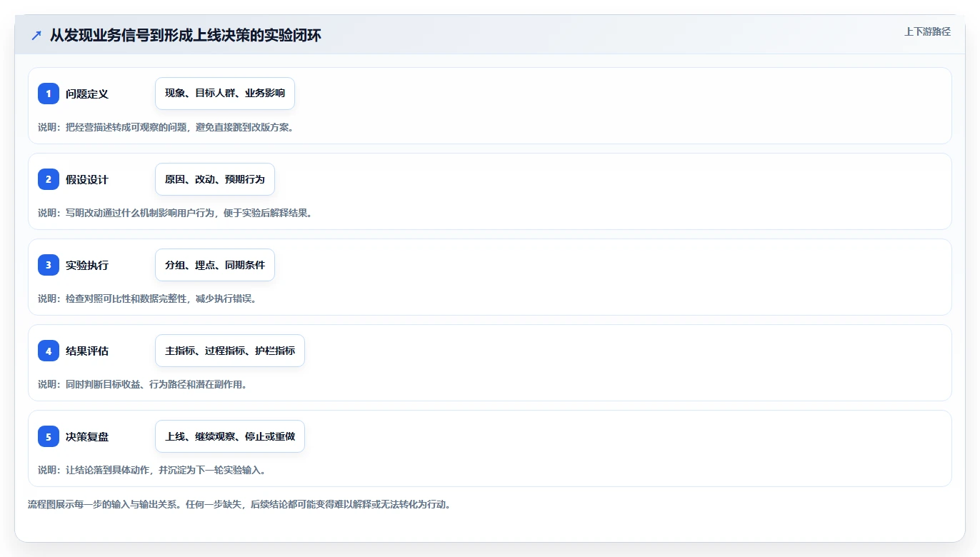Screen dimensions: 980x557
Task: Click the footer text 流程图展示每一步的输入与输出关系
Action: click(x=104, y=504)
